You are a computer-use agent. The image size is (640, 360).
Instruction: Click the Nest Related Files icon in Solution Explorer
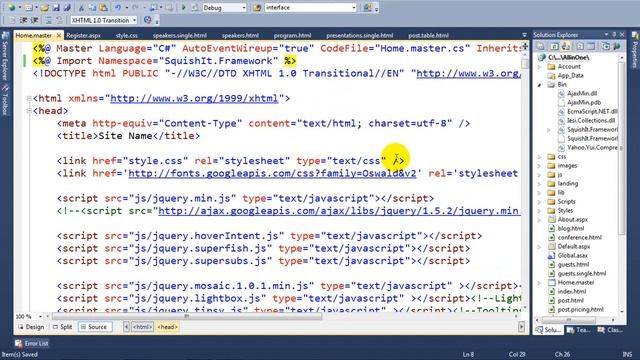(x=566, y=47)
